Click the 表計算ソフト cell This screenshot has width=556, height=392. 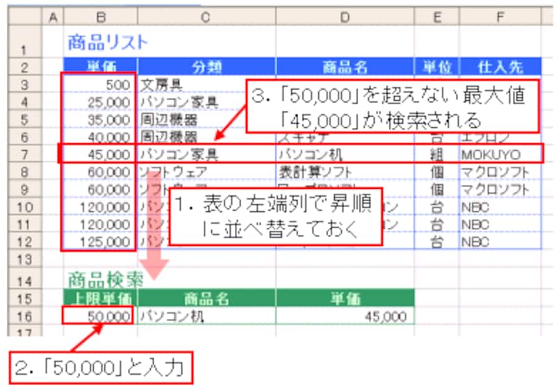tap(314, 172)
